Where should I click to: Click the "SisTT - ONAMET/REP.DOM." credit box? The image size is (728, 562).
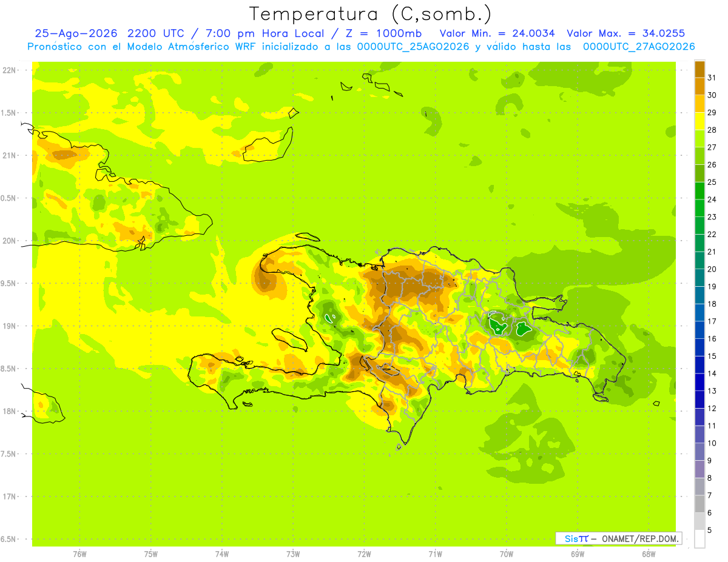[618, 538]
